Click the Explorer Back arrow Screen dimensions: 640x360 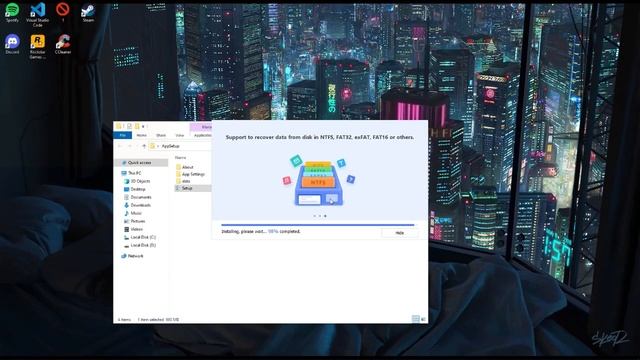pos(120,146)
